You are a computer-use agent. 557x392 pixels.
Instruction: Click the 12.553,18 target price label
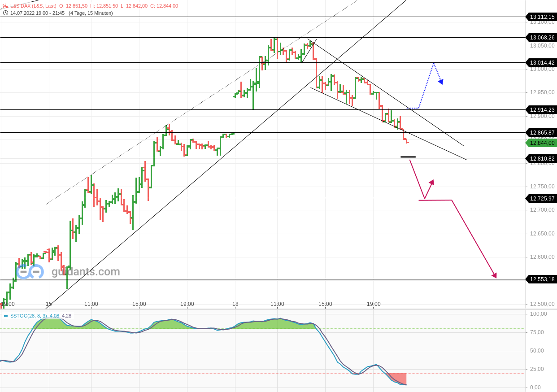pyautogui.click(x=541, y=279)
